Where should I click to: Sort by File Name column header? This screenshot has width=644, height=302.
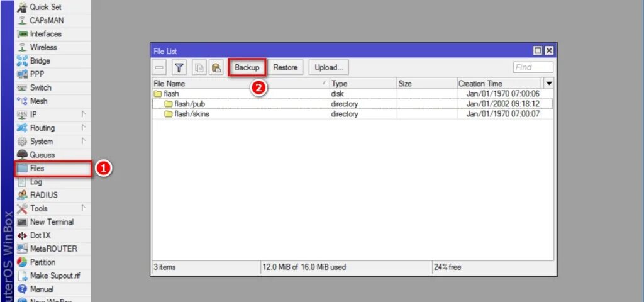click(241, 84)
